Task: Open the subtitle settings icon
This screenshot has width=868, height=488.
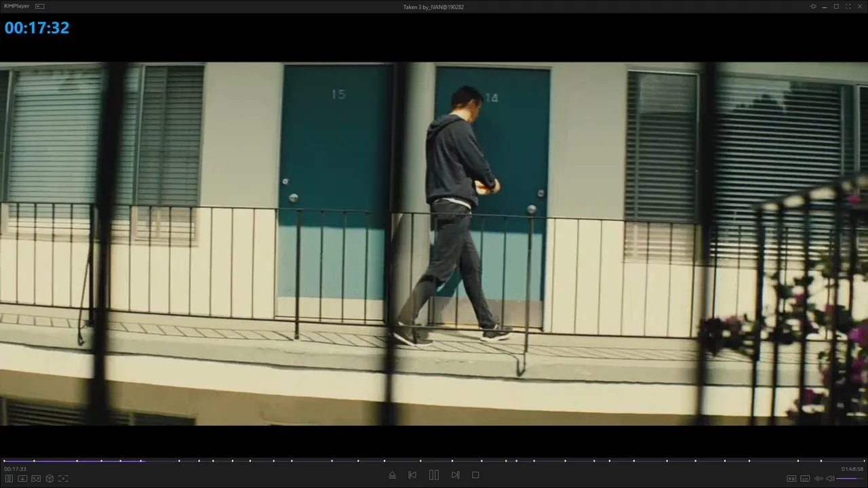Action: tap(805, 479)
